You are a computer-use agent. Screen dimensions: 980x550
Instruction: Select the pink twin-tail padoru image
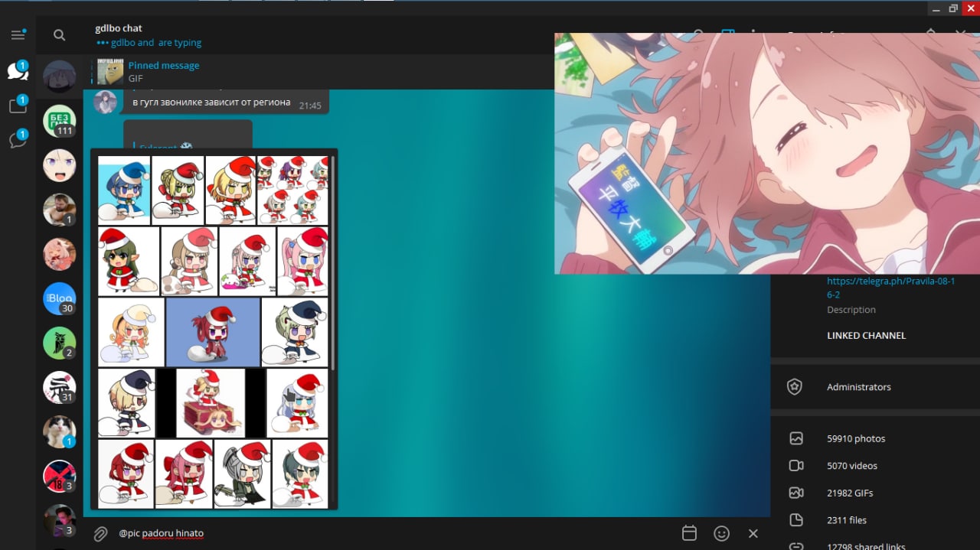click(302, 261)
